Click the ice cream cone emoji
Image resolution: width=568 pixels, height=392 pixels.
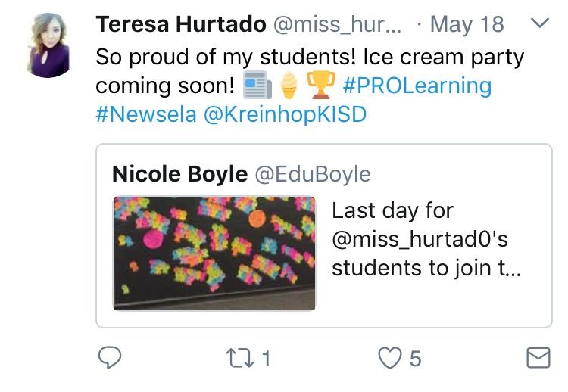coord(288,86)
